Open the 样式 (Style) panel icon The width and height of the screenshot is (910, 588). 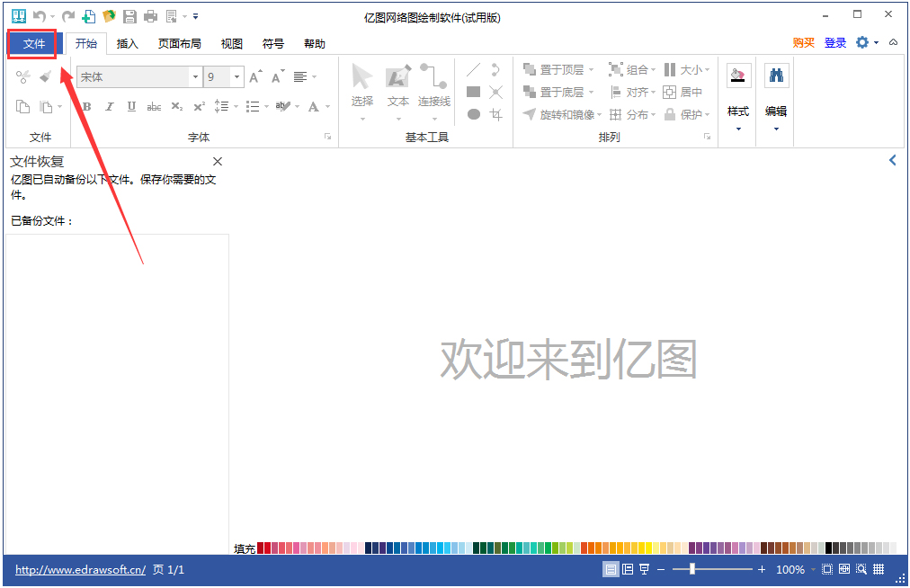(738, 76)
